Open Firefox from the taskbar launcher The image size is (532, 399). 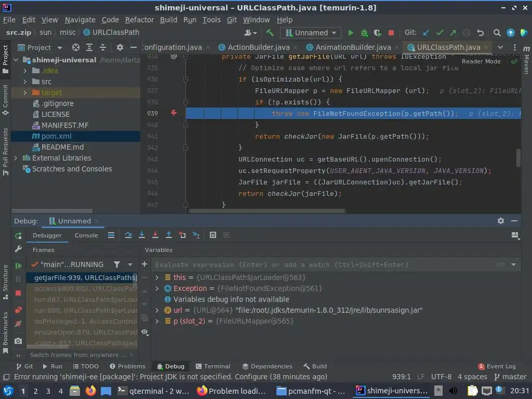(x=90, y=391)
